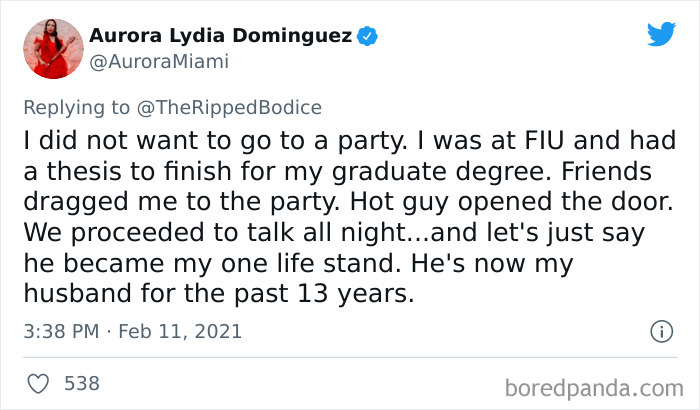Click the Twitter bird logo
This screenshot has height=410, width=700.
[x=661, y=35]
